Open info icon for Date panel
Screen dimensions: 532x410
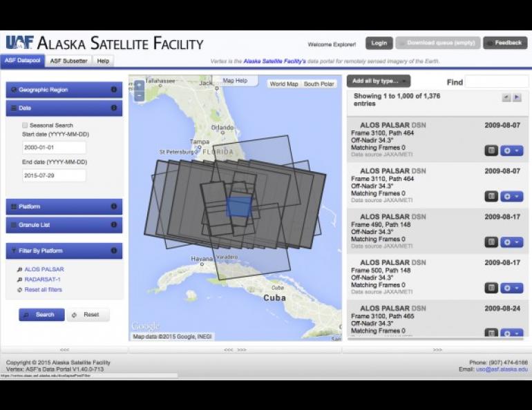tap(114, 108)
